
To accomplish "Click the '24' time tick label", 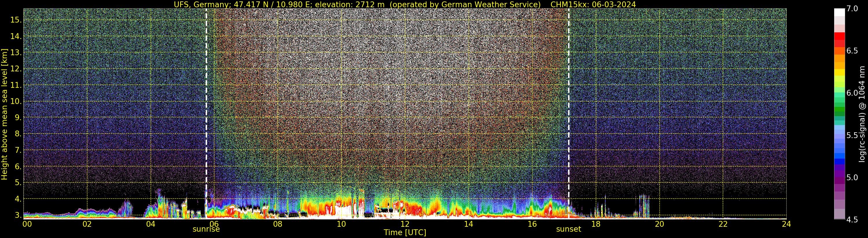I will click(x=786, y=224).
